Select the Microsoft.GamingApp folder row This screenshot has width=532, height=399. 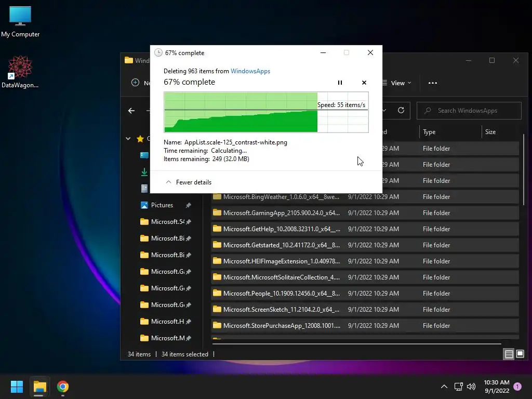[365, 212]
